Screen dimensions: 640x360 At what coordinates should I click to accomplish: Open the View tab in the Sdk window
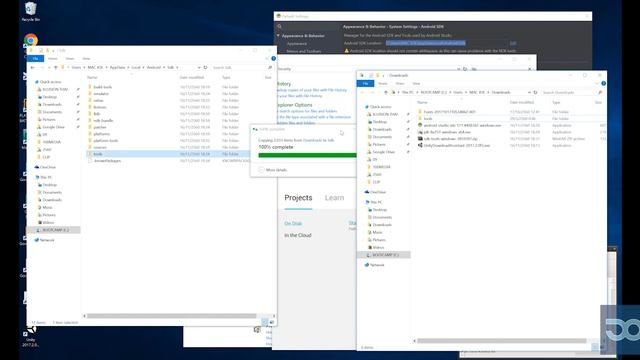86,58
